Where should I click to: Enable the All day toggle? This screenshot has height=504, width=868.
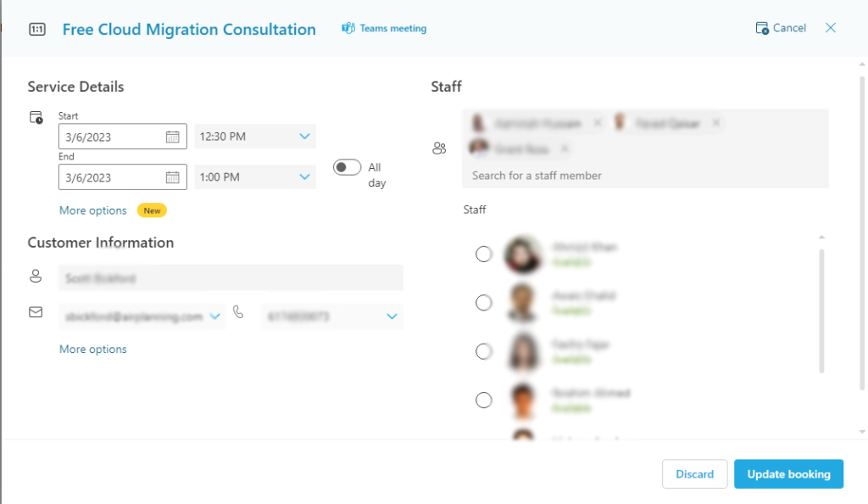(347, 167)
